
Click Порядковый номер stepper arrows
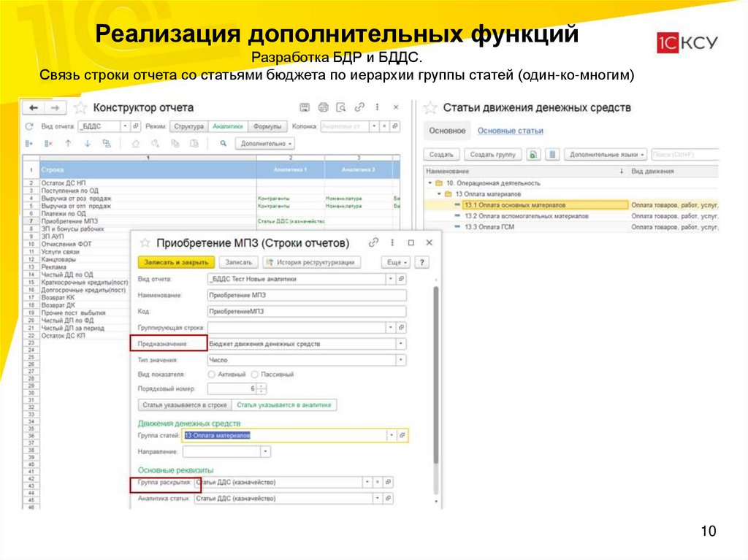pyautogui.click(x=262, y=388)
